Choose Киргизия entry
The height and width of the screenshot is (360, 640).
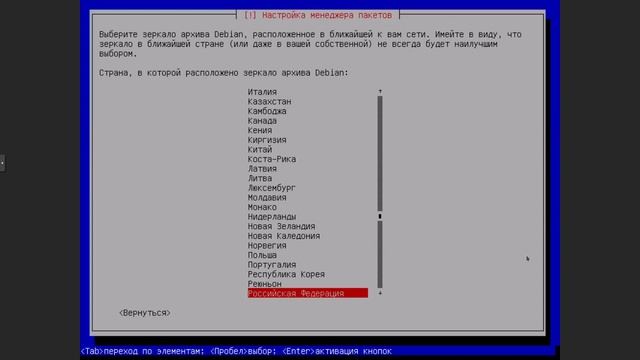267,140
